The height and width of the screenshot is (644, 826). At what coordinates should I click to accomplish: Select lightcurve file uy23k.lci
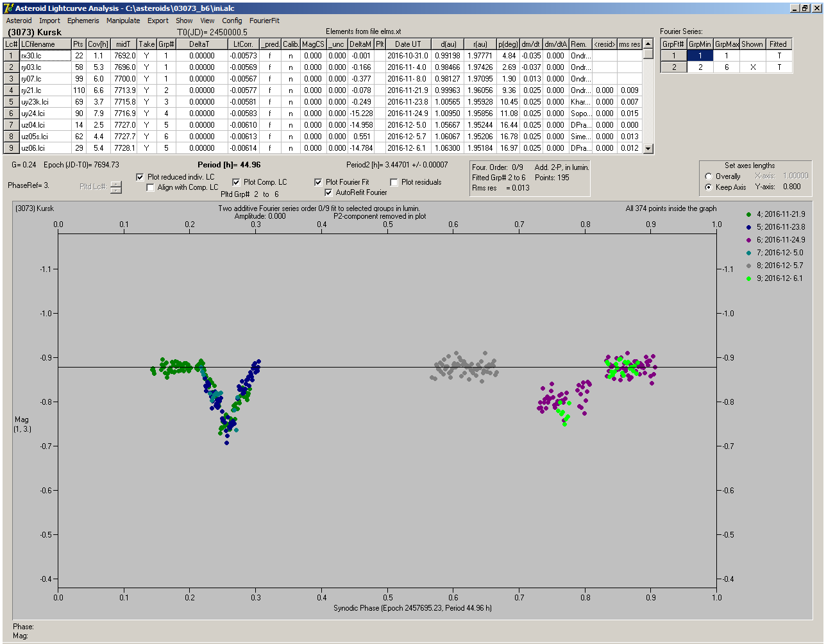pyautogui.click(x=45, y=102)
